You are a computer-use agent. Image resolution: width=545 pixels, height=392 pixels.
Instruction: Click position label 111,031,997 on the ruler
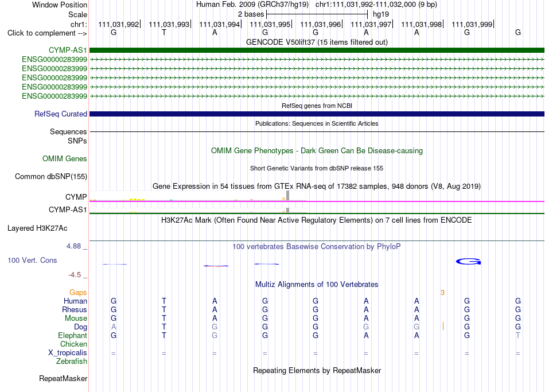(x=371, y=24)
